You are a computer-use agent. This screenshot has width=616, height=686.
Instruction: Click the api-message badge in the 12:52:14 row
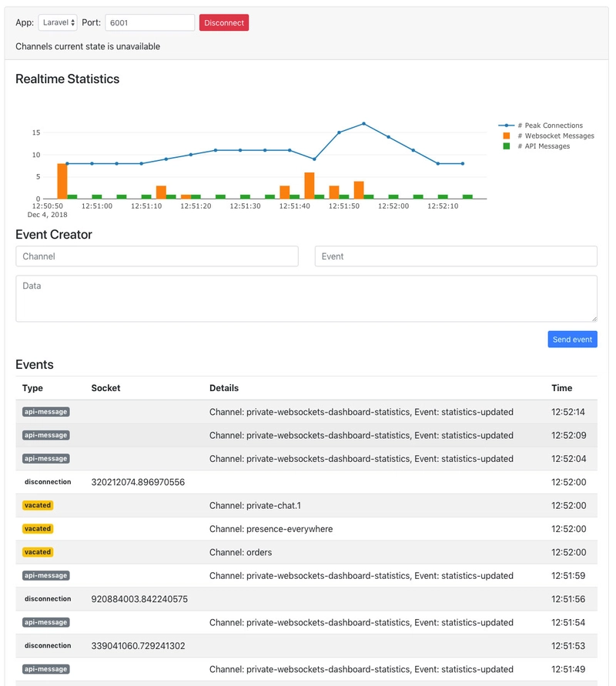click(46, 412)
